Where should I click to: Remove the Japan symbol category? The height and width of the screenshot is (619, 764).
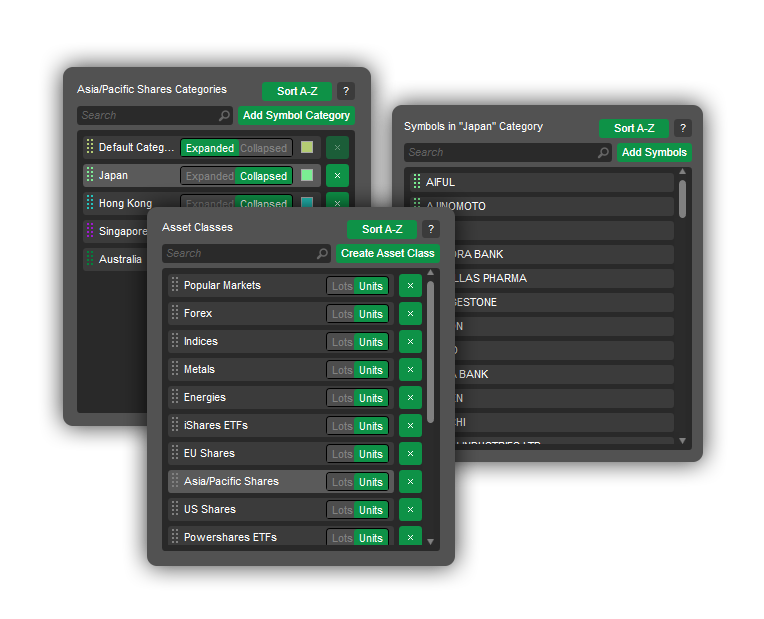[x=337, y=175]
